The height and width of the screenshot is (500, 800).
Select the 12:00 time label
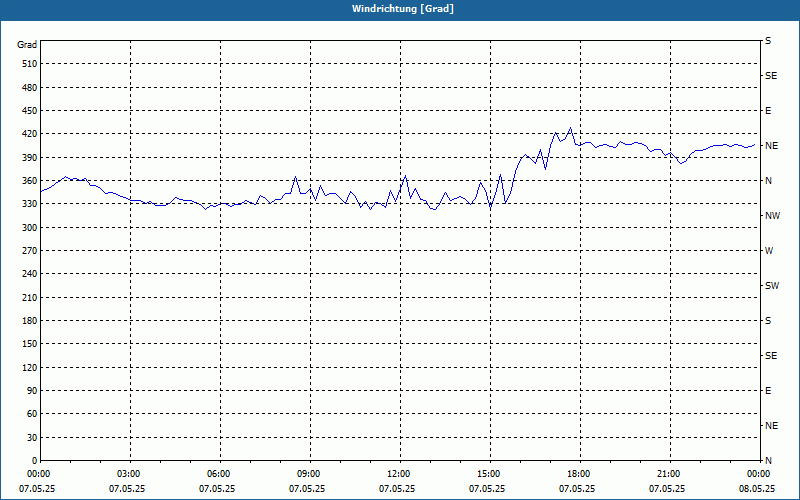398,474
